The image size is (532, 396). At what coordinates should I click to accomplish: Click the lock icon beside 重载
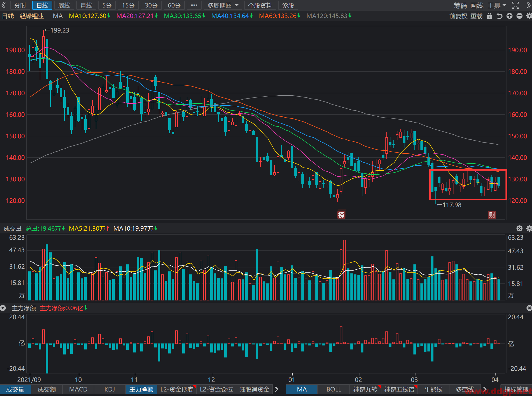click(x=489, y=16)
